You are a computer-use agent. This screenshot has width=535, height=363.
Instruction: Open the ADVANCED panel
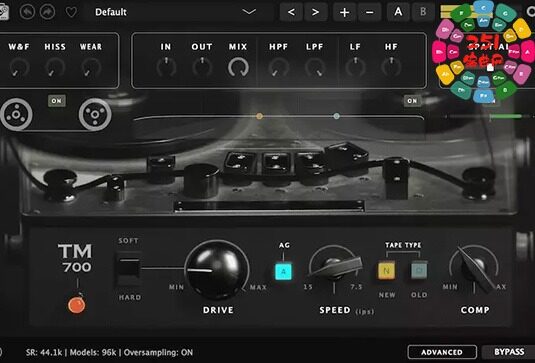pyautogui.click(x=442, y=352)
